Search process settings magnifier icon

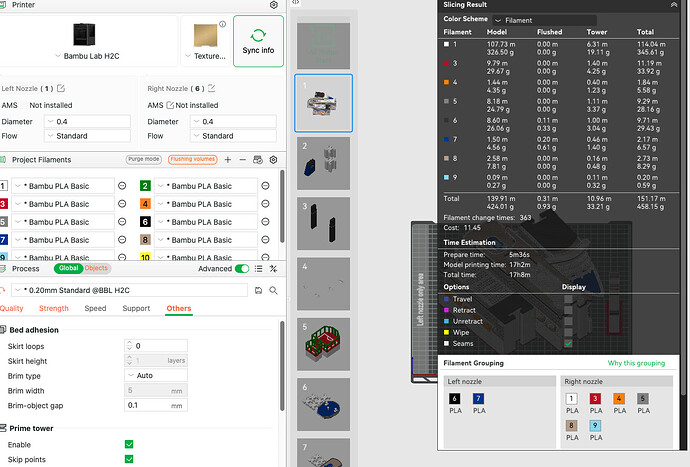tap(273, 290)
